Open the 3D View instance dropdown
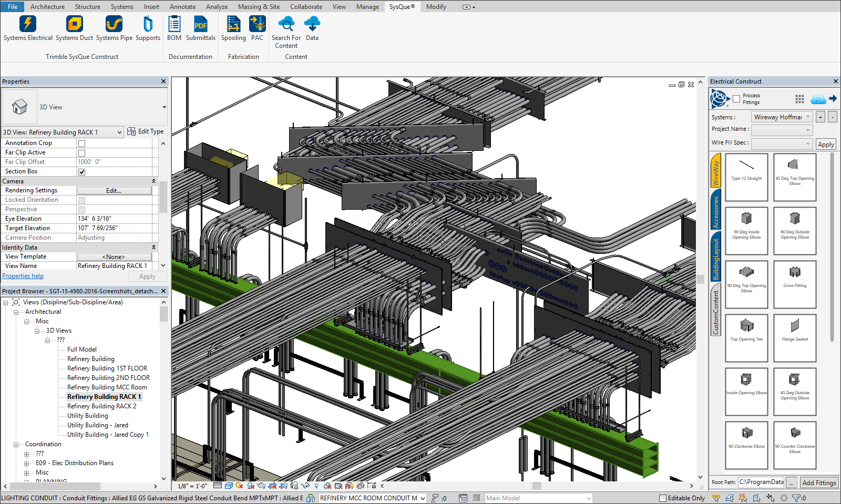841x504 pixels. [x=63, y=132]
